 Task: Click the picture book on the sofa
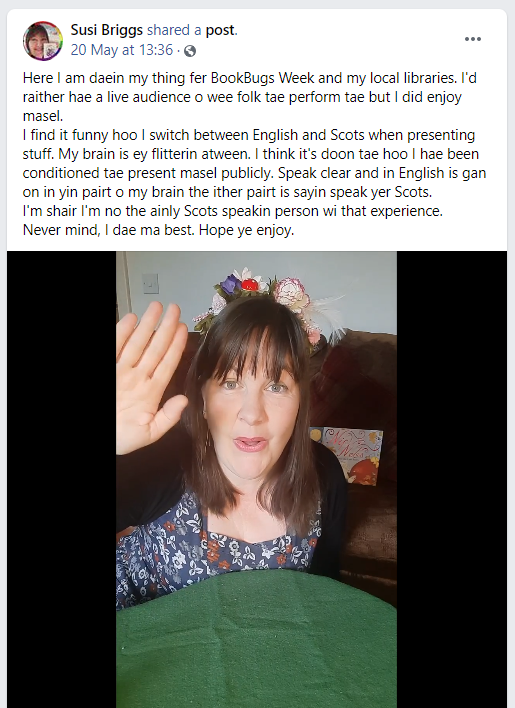click(x=349, y=455)
